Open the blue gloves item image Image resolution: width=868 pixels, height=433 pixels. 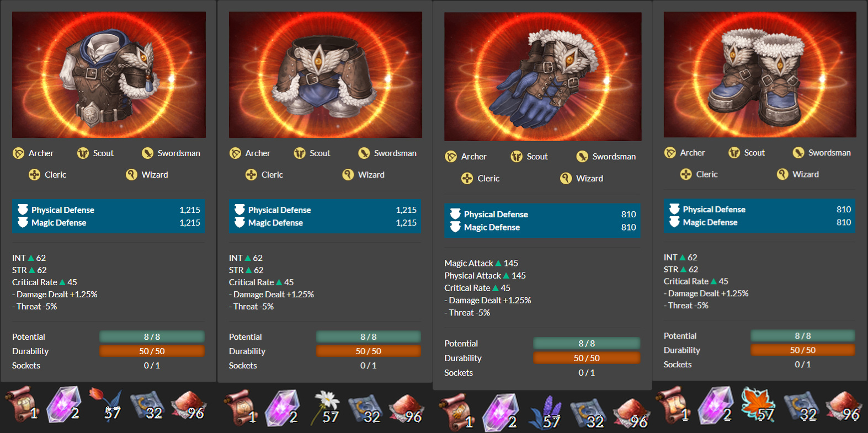point(543,77)
